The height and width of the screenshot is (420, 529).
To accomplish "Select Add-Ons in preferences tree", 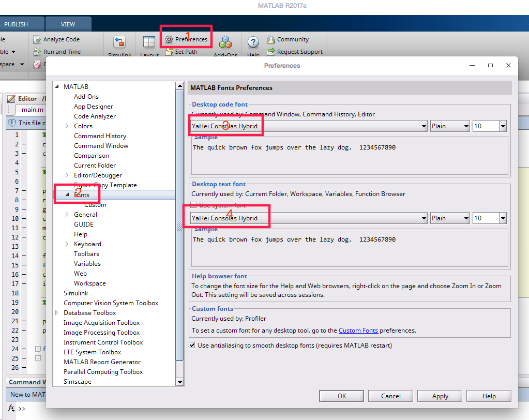I will point(86,97).
